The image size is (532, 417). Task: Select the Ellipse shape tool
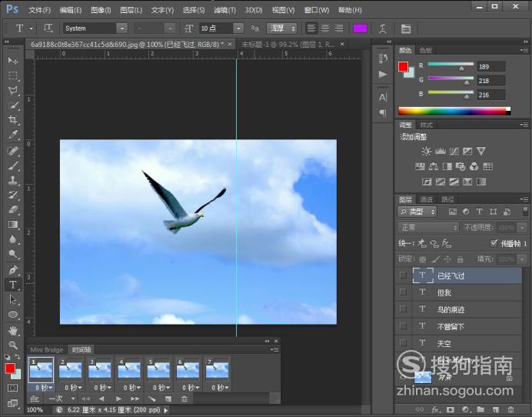pyautogui.click(x=13, y=315)
